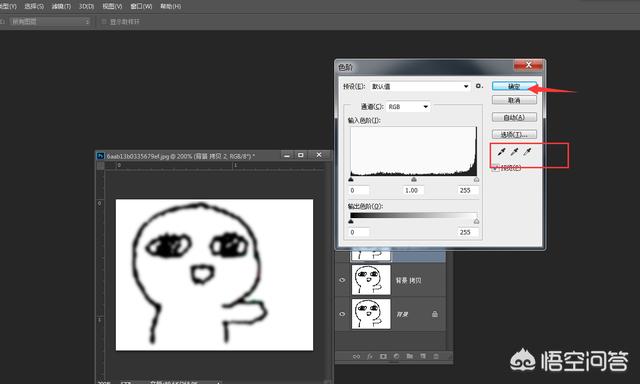Click the 1.00 gamma input field

[412, 191]
